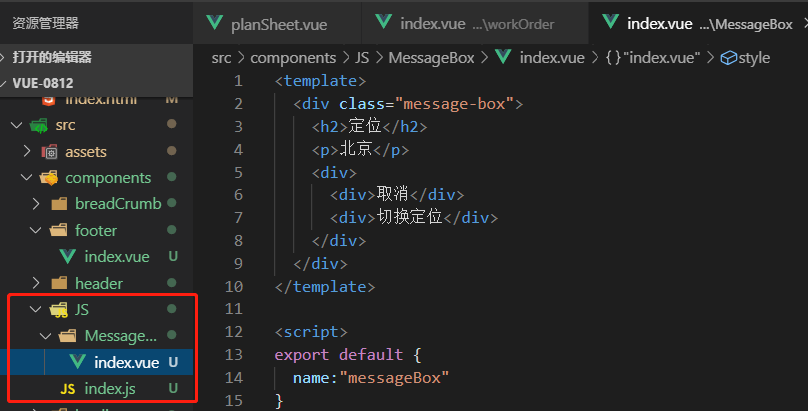Image resolution: width=808 pixels, height=411 pixels.
Task: Click the JS breadcrumb segment
Action: pos(362,58)
